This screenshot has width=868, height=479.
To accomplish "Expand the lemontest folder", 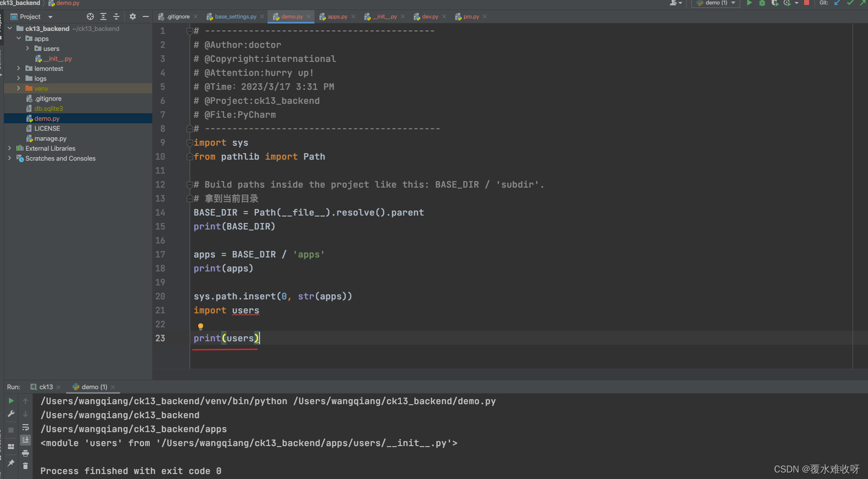I will point(19,68).
